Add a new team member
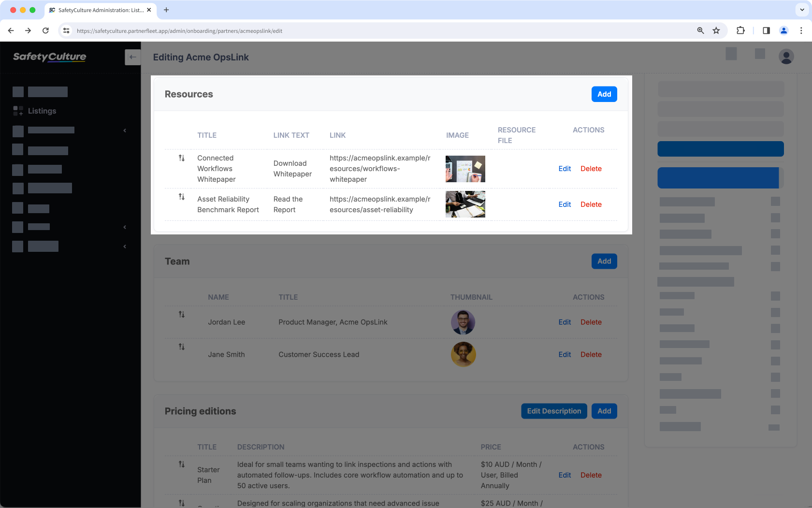 pyautogui.click(x=604, y=261)
